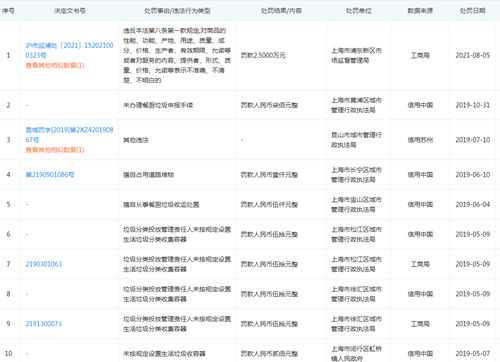Select row number 5

tap(9, 204)
